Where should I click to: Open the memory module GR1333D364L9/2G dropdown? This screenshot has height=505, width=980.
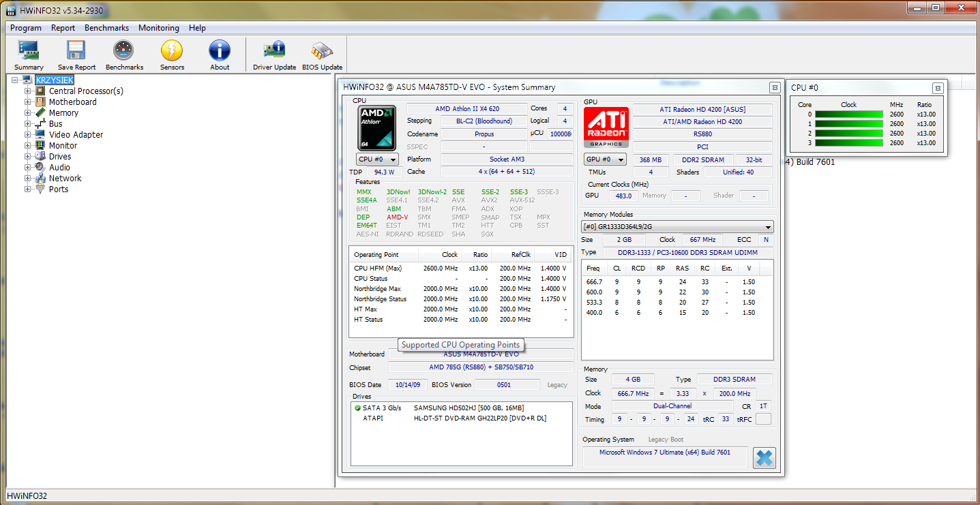[677, 227]
